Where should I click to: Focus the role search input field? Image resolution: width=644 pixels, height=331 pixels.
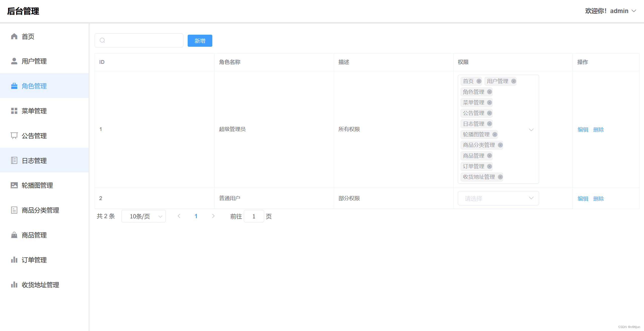pyautogui.click(x=139, y=40)
